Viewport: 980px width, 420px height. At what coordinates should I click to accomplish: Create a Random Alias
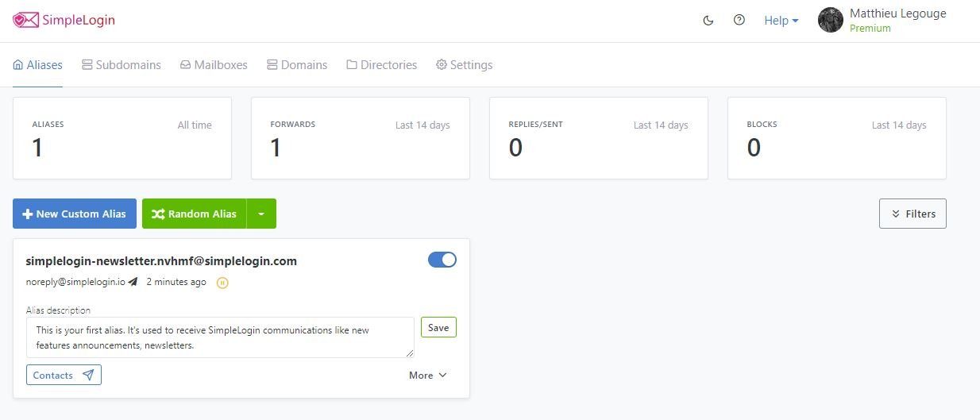click(195, 214)
